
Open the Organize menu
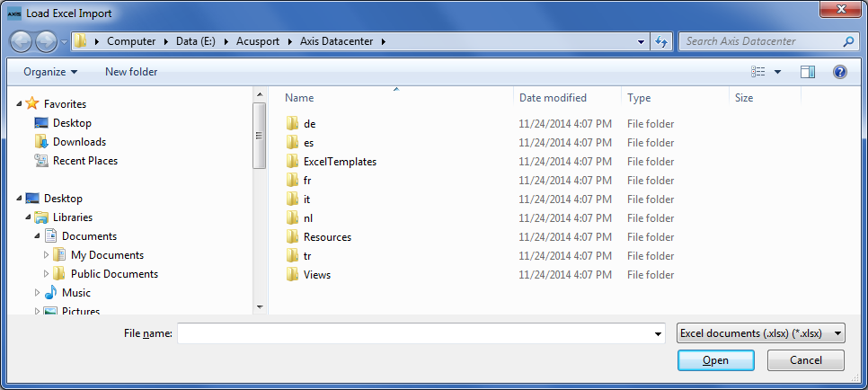click(x=50, y=72)
